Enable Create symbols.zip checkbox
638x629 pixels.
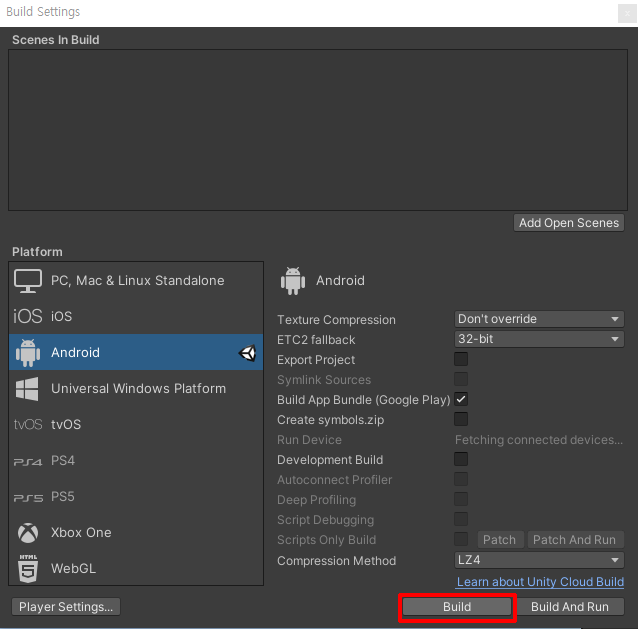coord(461,419)
